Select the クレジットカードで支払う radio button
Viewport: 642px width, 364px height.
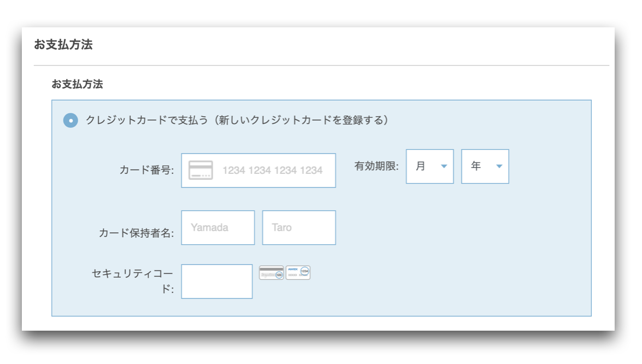coord(71,120)
